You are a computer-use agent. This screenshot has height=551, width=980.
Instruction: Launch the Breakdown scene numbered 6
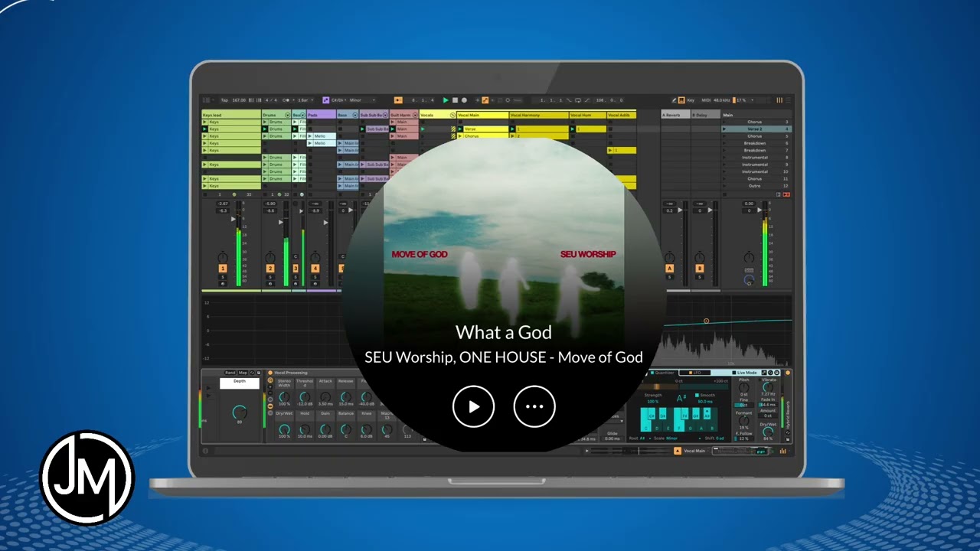(724, 143)
